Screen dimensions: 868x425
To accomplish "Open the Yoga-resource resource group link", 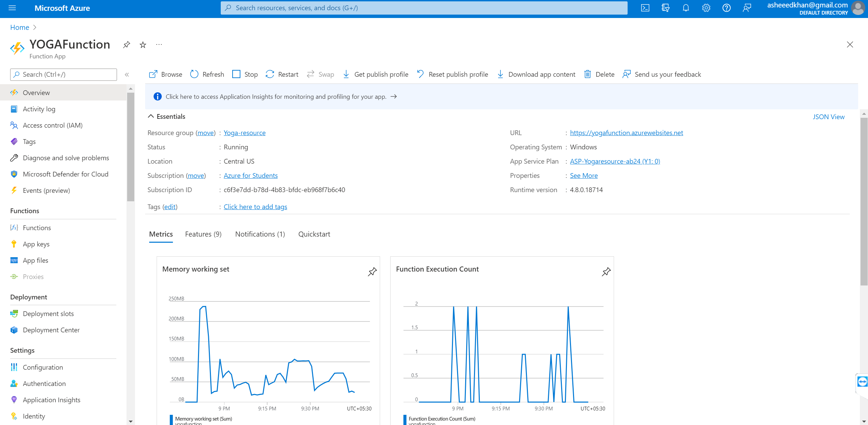I will click(x=244, y=133).
